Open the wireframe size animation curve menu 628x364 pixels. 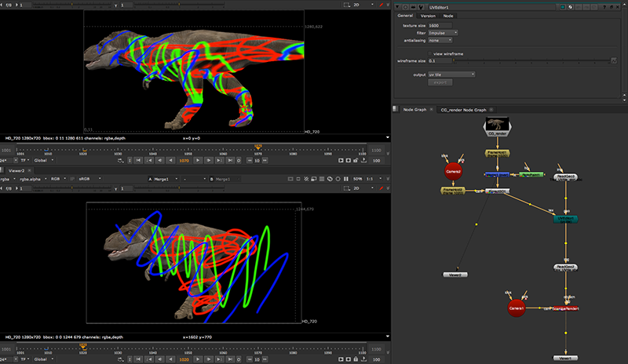click(x=615, y=60)
